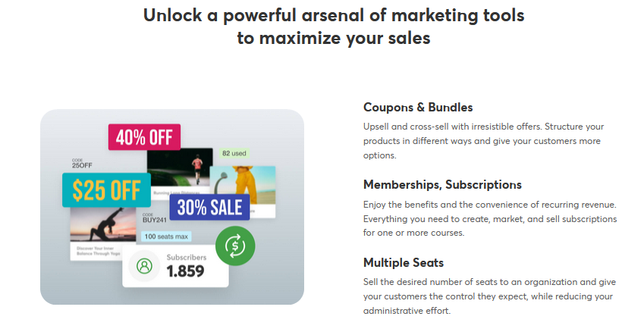
Task: Click the green recurring dollar icon
Action: tap(235, 246)
